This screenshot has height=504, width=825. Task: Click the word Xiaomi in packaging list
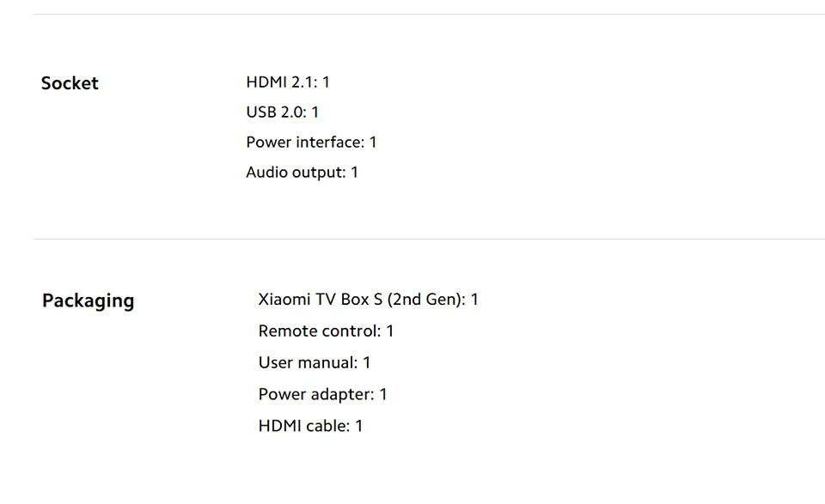(284, 300)
